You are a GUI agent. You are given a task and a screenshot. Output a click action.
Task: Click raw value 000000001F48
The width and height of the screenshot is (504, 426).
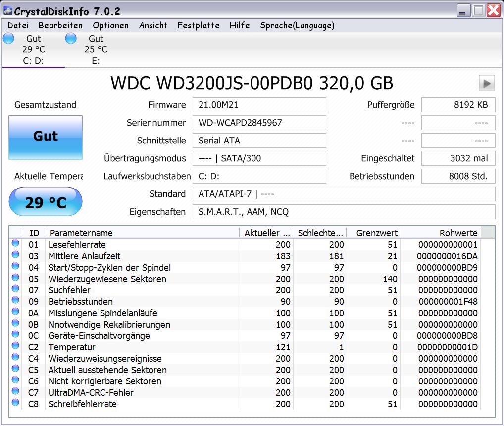click(448, 302)
